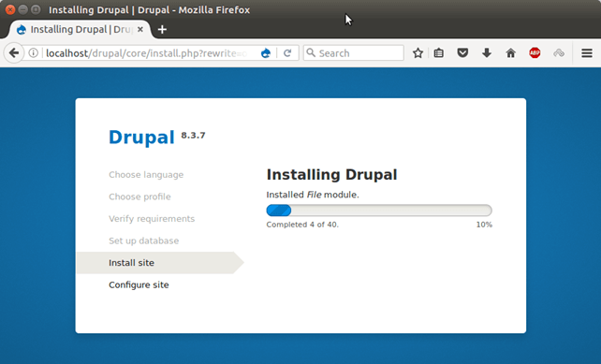This screenshot has height=364, width=601.
Task: Open the Firefox hamburger menu
Action: (x=587, y=53)
